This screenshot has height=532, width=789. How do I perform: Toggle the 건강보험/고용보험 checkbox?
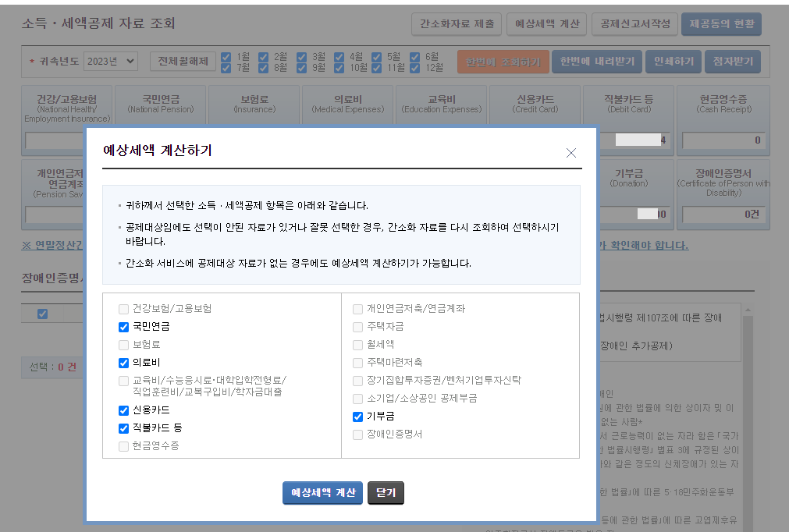[123, 309]
